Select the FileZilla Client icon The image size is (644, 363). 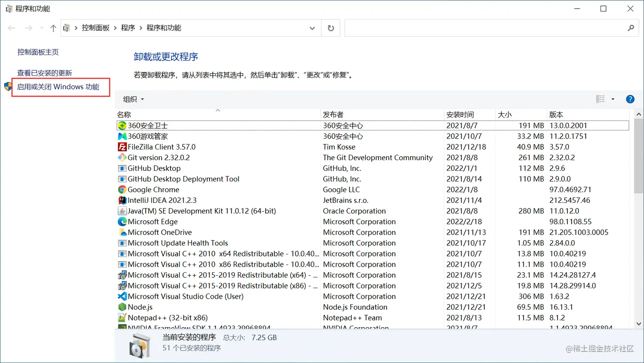(x=122, y=147)
